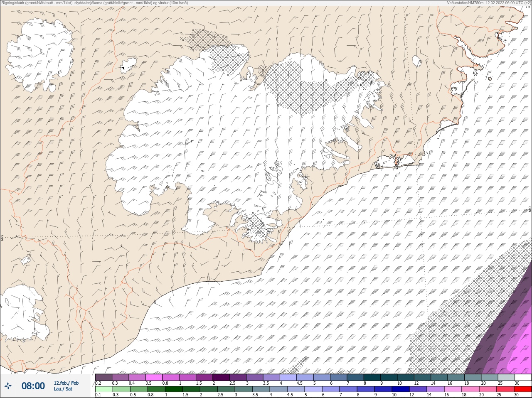The image size is (532, 398).
Task: Click the Veðurstofan compass logo icon
Action: tap(7, 386)
